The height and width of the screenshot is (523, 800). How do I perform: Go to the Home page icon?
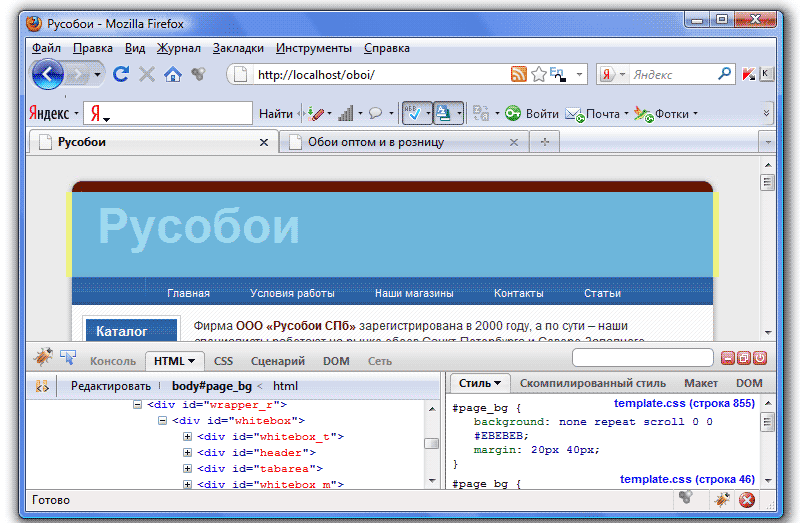tap(173, 74)
